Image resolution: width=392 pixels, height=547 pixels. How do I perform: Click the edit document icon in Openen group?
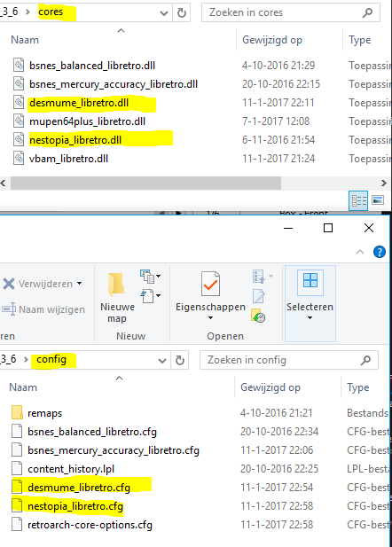tap(259, 296)
